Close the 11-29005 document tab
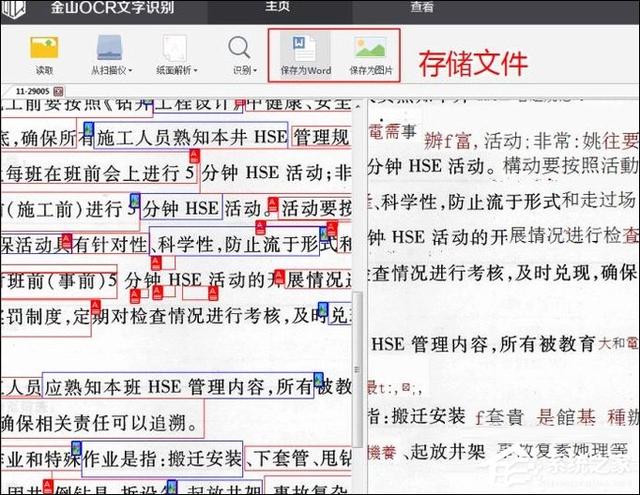 pos(58,91)
